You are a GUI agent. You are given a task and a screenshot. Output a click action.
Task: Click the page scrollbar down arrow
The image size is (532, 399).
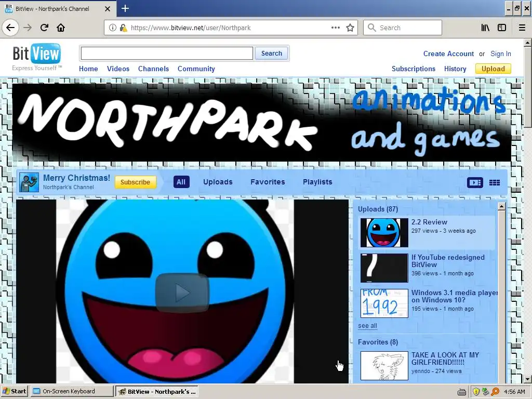tap(528, 379)
